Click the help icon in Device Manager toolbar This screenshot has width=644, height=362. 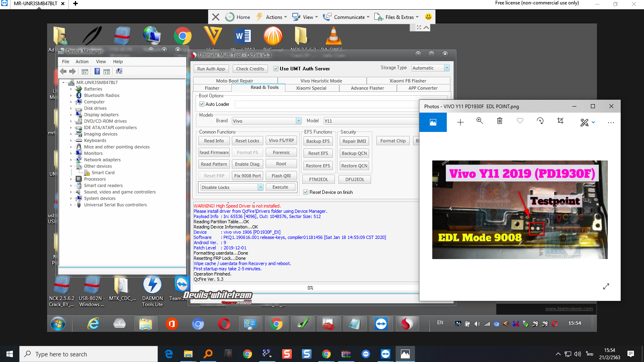[x=97, y=71]
